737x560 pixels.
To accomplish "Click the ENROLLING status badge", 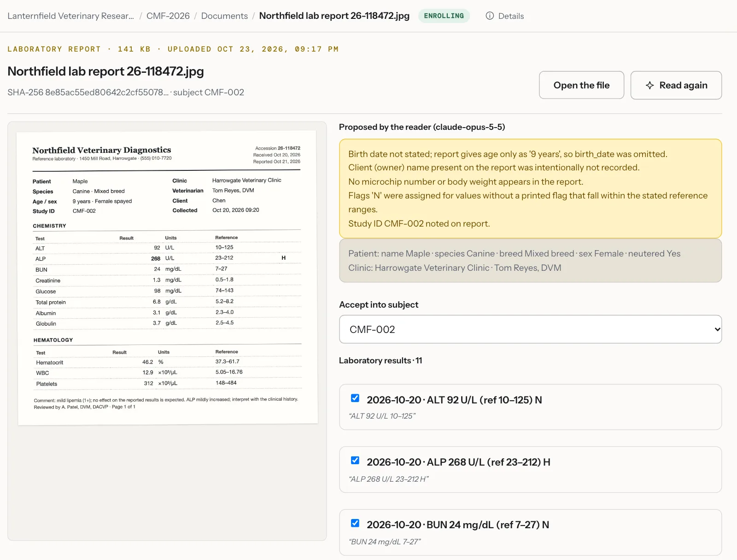I will [444, 16].
